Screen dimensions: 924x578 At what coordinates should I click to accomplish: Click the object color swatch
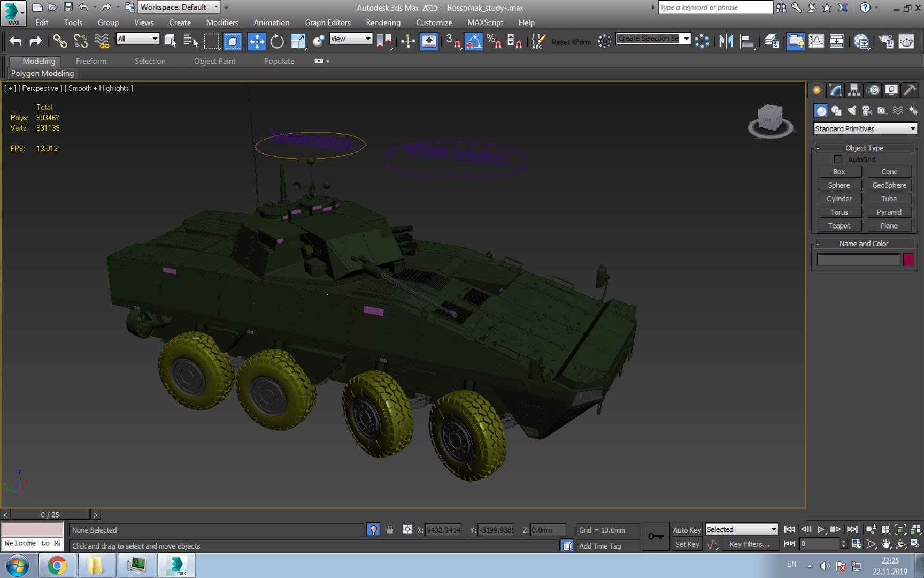tap(908, 260)
